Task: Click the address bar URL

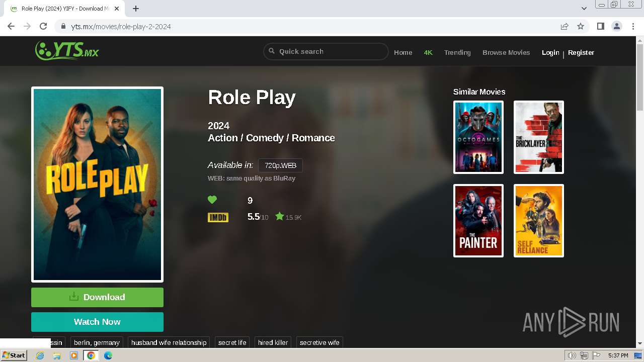Action: pos(121,27)
